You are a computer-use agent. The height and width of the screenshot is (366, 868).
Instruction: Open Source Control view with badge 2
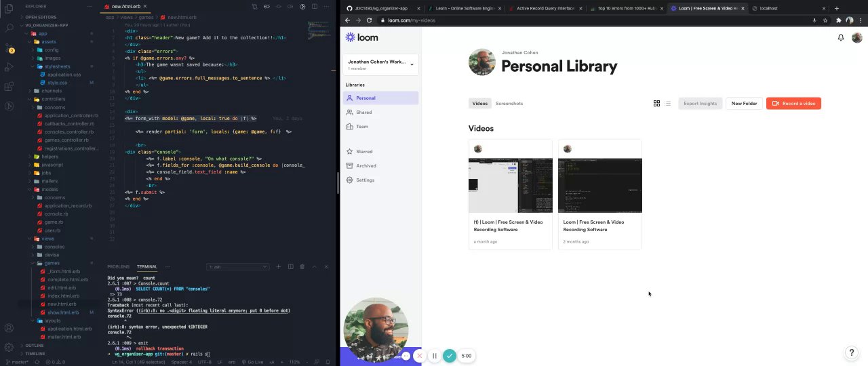(x=9, y=47)
